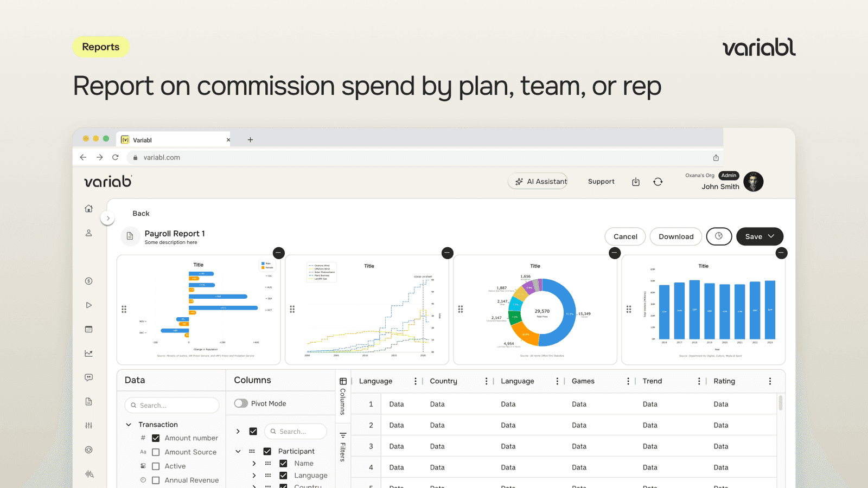Open a new browser tab with plus
This screenshot has width=868, height=488.
pos(250,140)
